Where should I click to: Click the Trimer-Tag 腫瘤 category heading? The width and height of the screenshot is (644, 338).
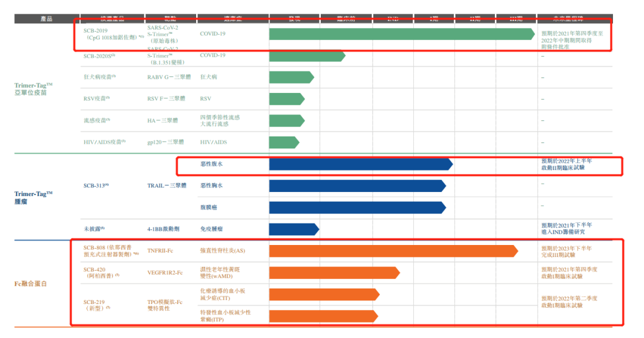[33, 197]
